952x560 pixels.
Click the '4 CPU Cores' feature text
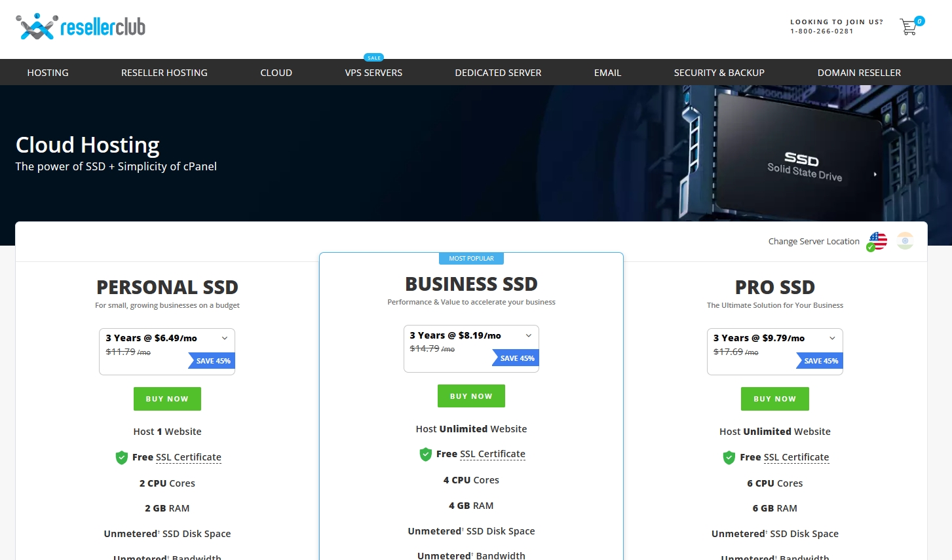[x=471, y=480]
